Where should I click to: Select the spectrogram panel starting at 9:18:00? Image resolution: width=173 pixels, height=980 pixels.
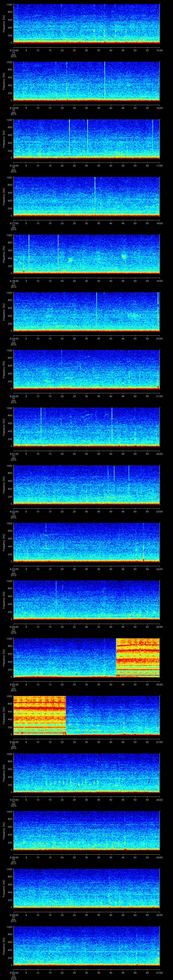coord(87,254)
